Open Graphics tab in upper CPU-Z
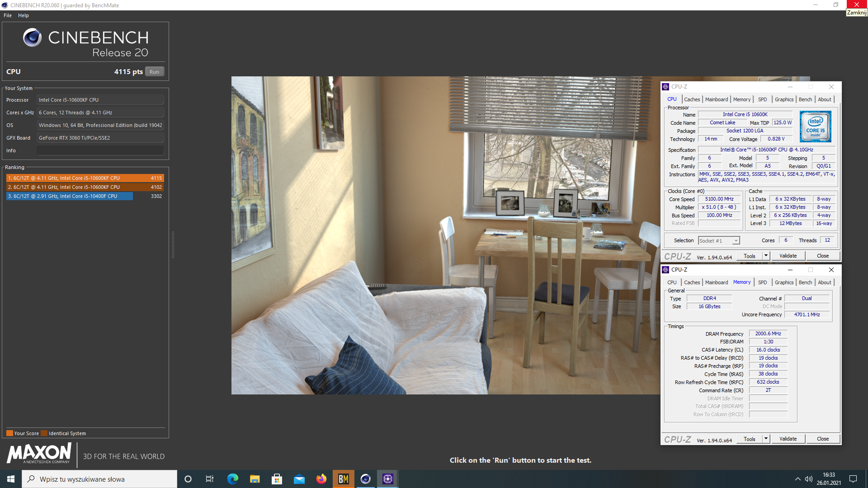 [784, 99]
